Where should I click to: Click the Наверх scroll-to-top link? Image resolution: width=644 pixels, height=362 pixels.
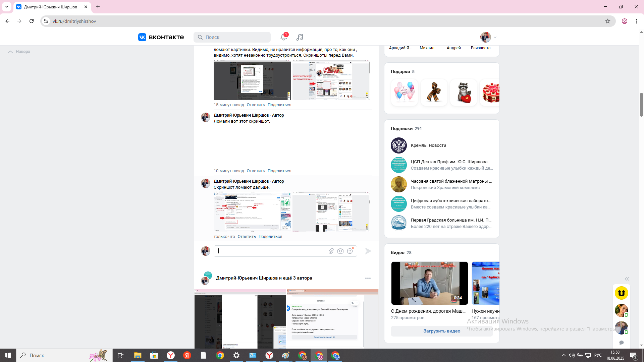(19, 52)
